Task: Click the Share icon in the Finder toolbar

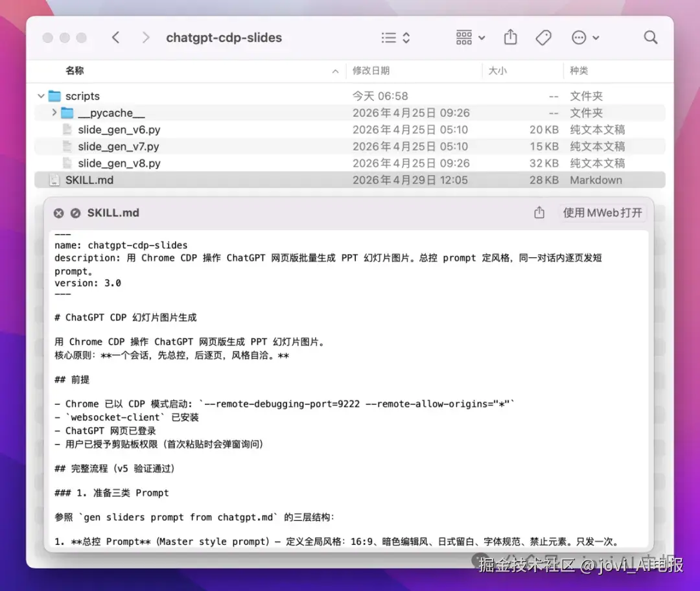Action: coord(510,37)
